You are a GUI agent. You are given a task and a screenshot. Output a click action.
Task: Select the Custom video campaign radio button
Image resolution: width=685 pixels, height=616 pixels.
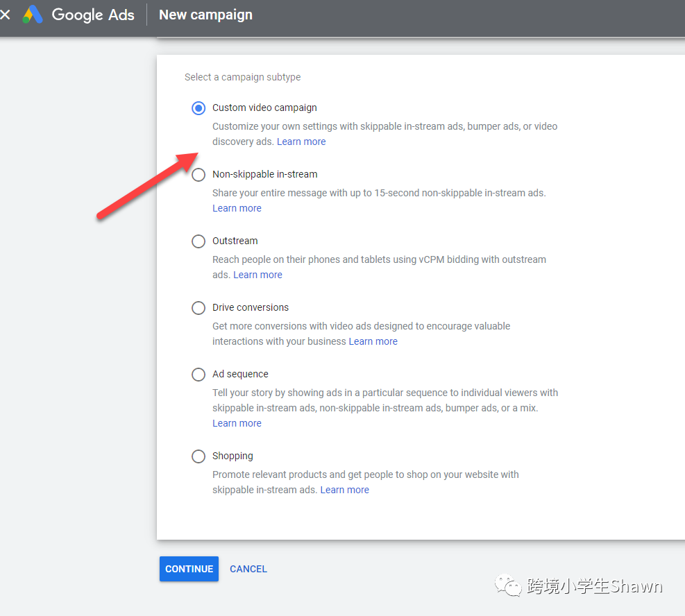198,108
